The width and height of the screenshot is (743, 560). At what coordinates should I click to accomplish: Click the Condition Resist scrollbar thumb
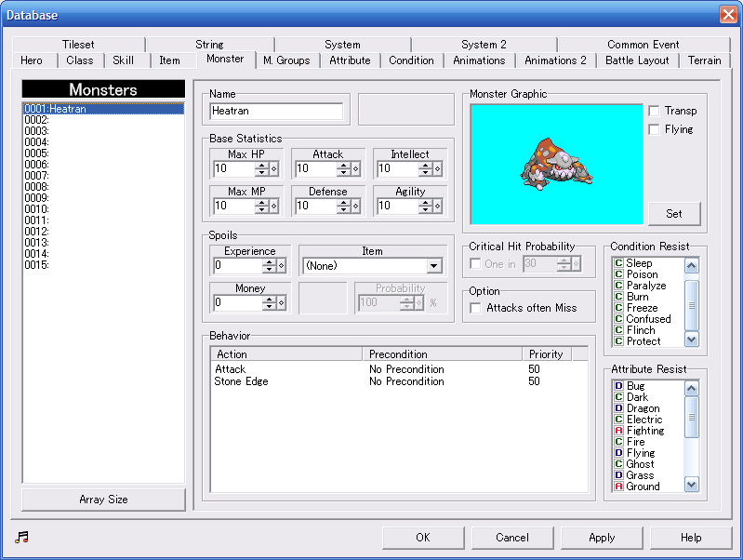coord(691,306)
